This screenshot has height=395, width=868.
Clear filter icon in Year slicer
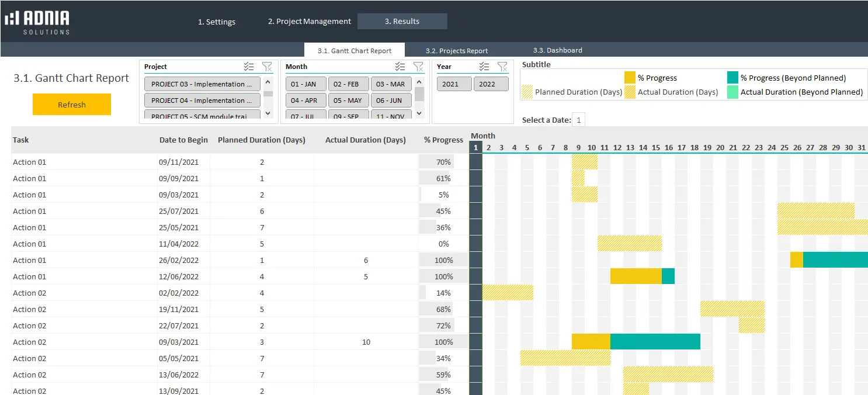[x=502, y=67]
